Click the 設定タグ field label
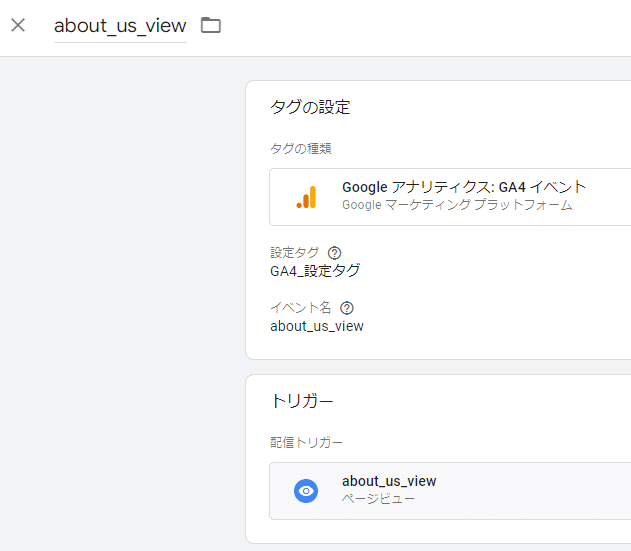 (x=295, y=253)
